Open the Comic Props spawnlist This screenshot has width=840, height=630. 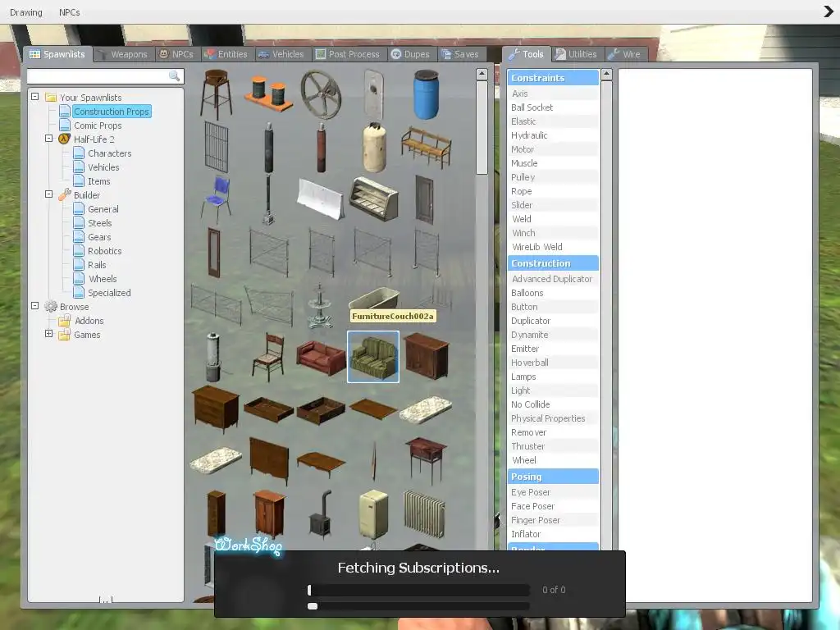98,126
